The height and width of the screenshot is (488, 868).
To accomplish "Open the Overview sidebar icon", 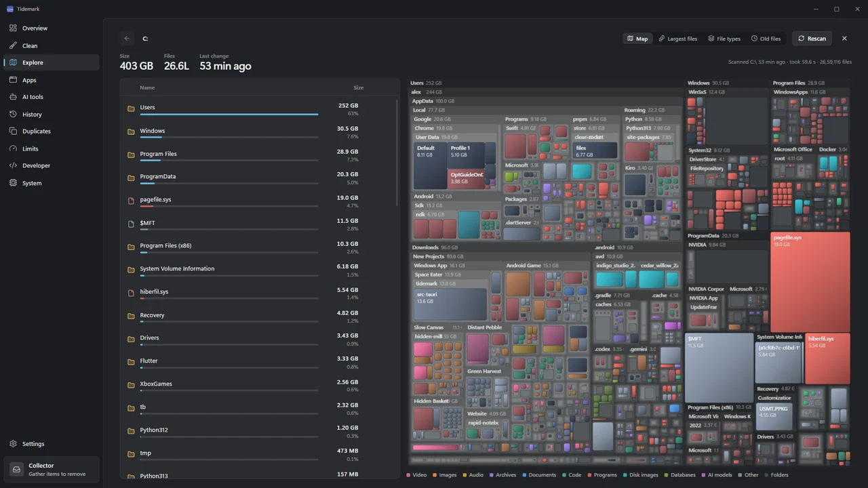I will click(x=14, y=28).
